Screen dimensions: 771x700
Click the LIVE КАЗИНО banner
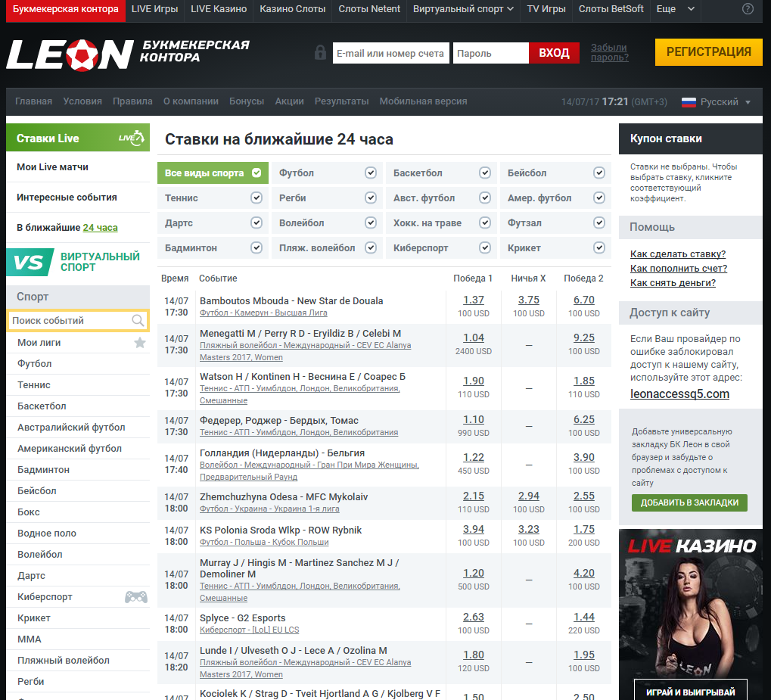point(690,614)
